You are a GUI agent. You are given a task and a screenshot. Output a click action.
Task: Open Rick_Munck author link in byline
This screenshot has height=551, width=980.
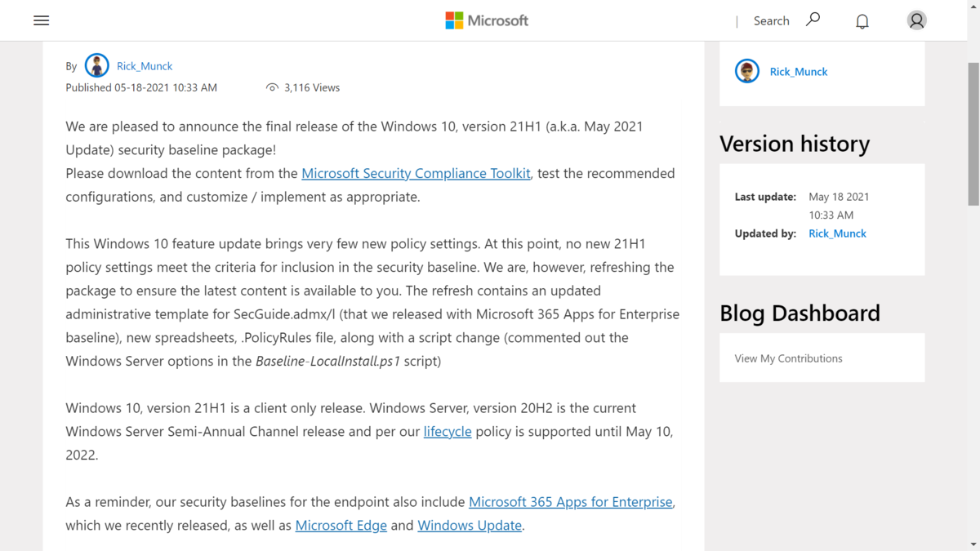coord(145,66)
